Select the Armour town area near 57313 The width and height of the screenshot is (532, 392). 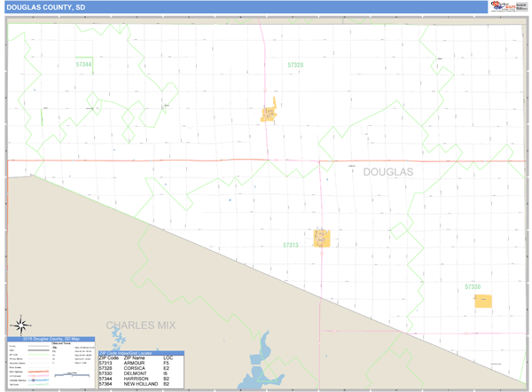(322, 238)
